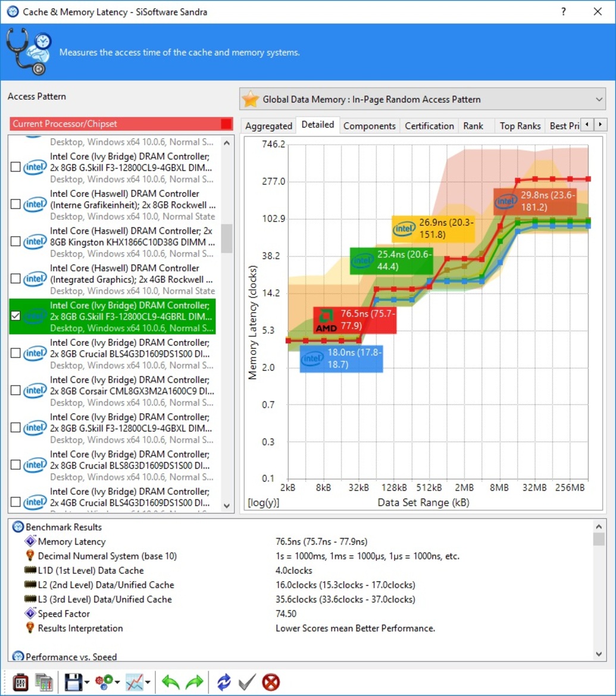Open the engine options (mixer) toolbar icon
Image resolution: width=616 pixels, height=696 pixels.
20,682
